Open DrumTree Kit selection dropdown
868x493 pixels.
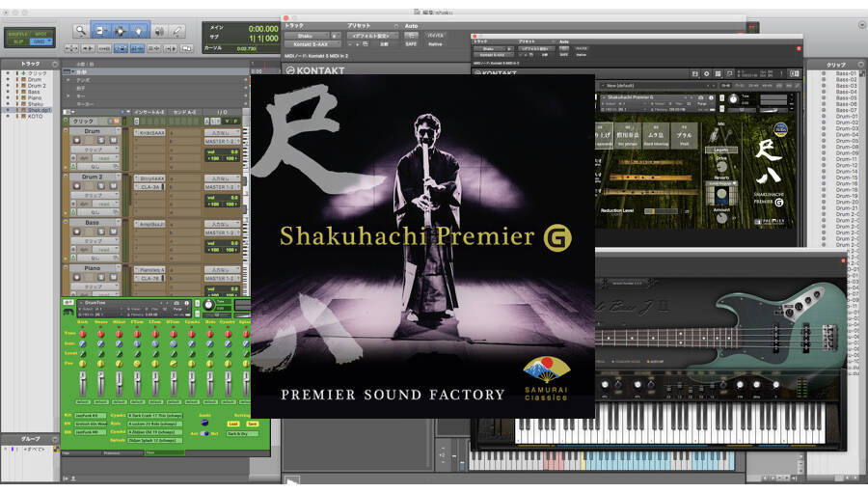point(91,416)
